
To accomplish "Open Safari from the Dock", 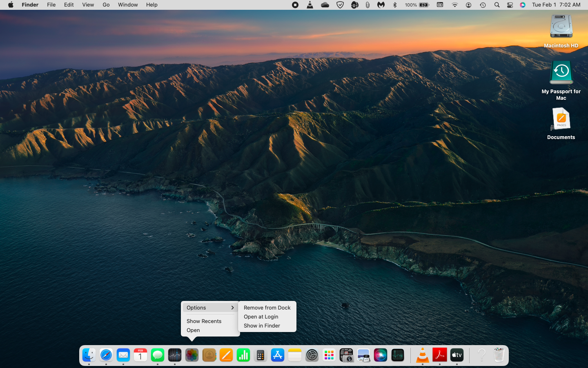I will pos(106,355).
